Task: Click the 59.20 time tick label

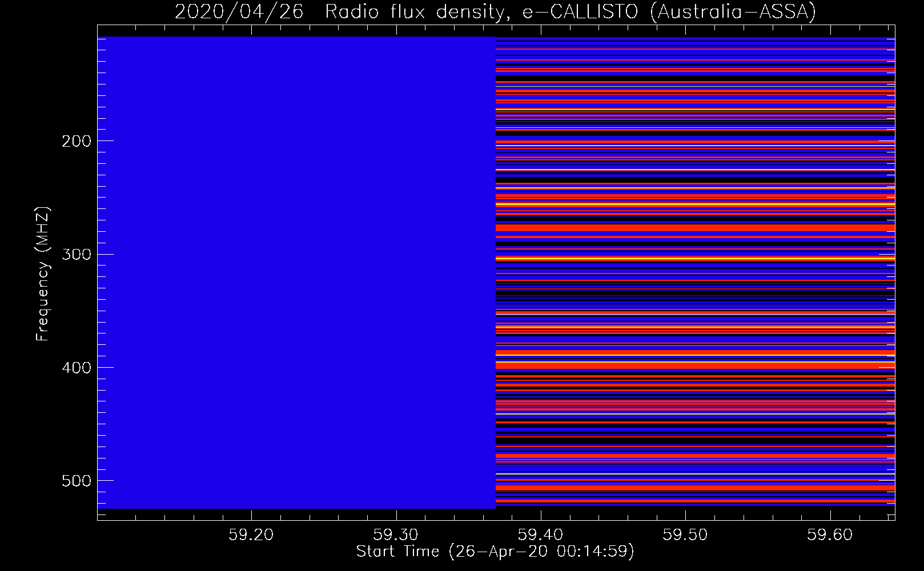Action: tap(251, 535)
